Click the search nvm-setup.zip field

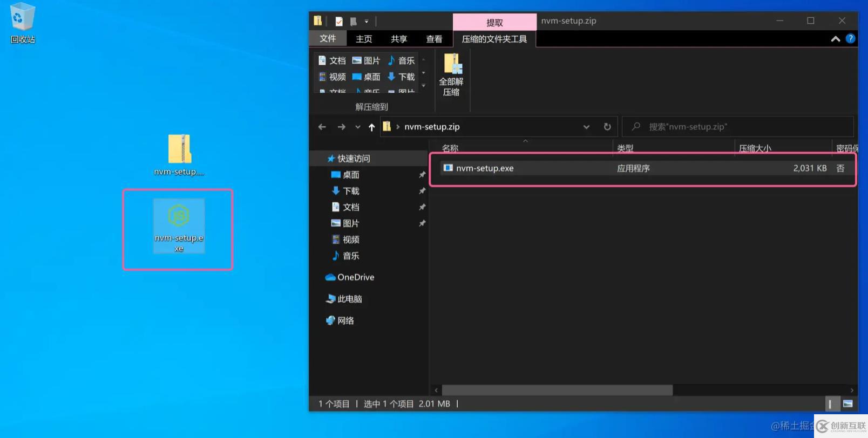pyautogui.click(x=738, y=127)
